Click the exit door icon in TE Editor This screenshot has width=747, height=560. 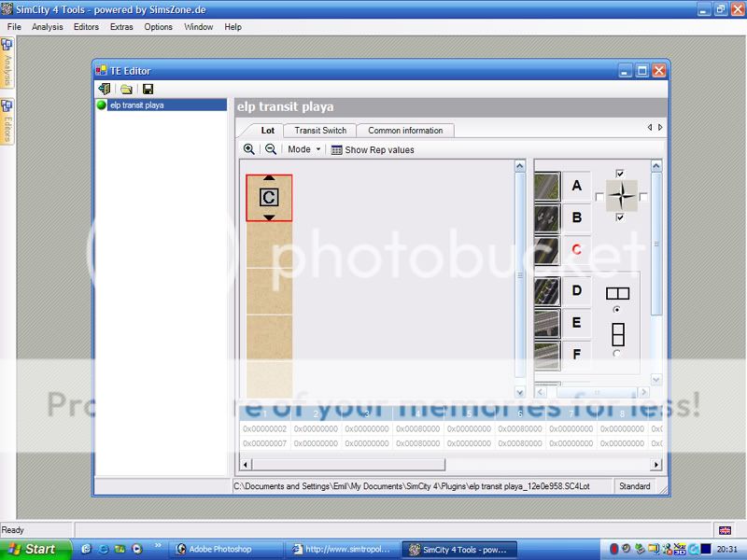104,90
